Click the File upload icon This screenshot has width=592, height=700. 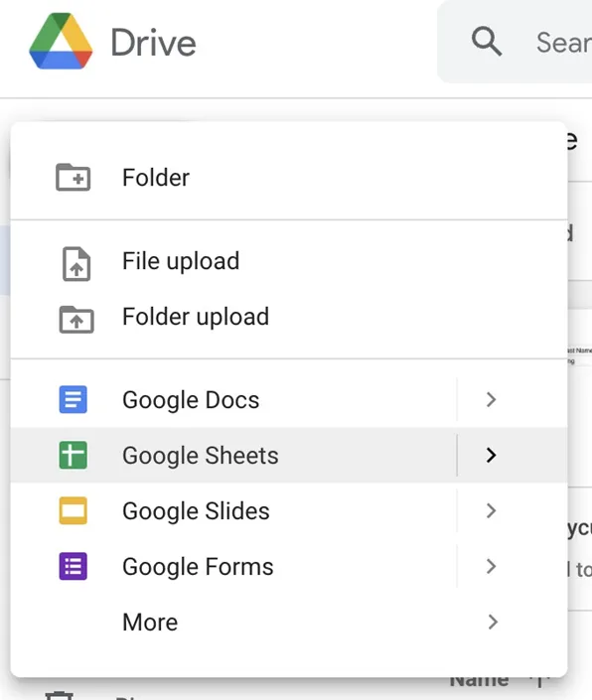[76, 263]
